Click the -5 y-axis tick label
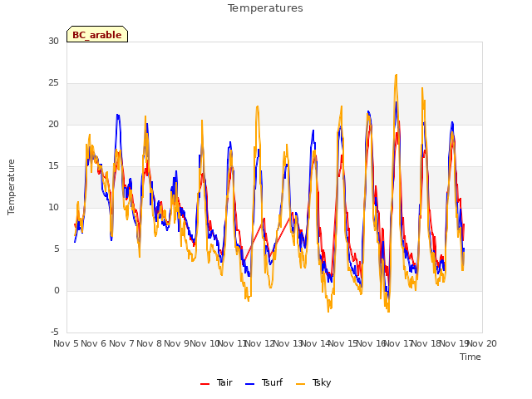This screenshot has width=532, height=399. [x=55, y=332]
